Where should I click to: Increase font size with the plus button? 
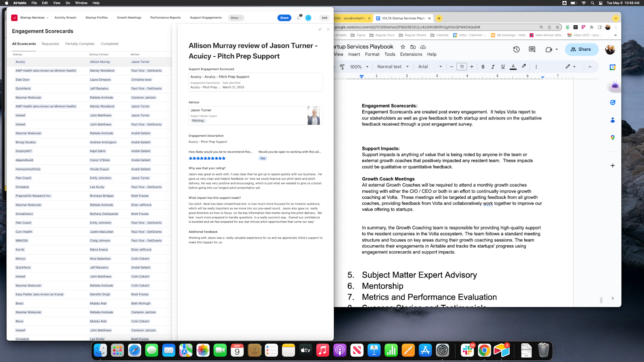pyautogui.click(x=472, y=67)
